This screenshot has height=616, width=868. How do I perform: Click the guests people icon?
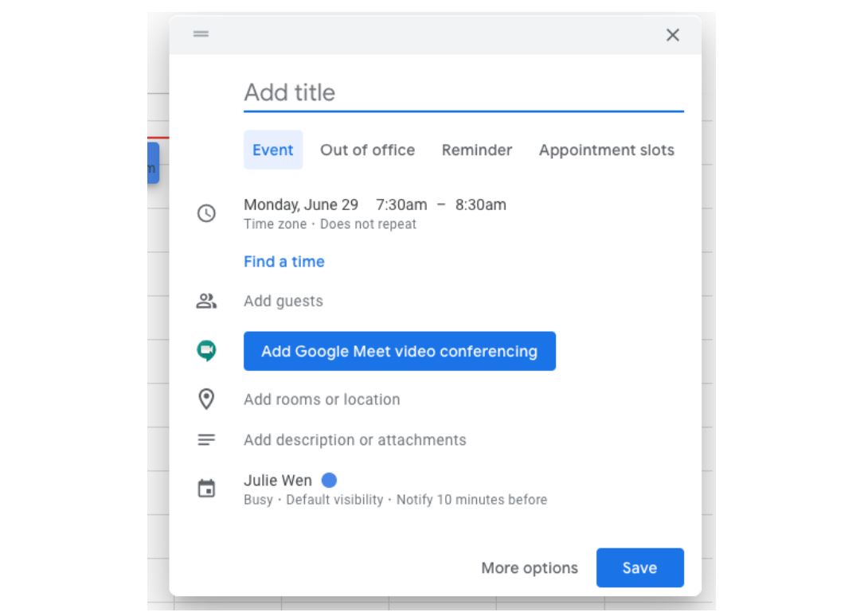[x=206, y=302]
